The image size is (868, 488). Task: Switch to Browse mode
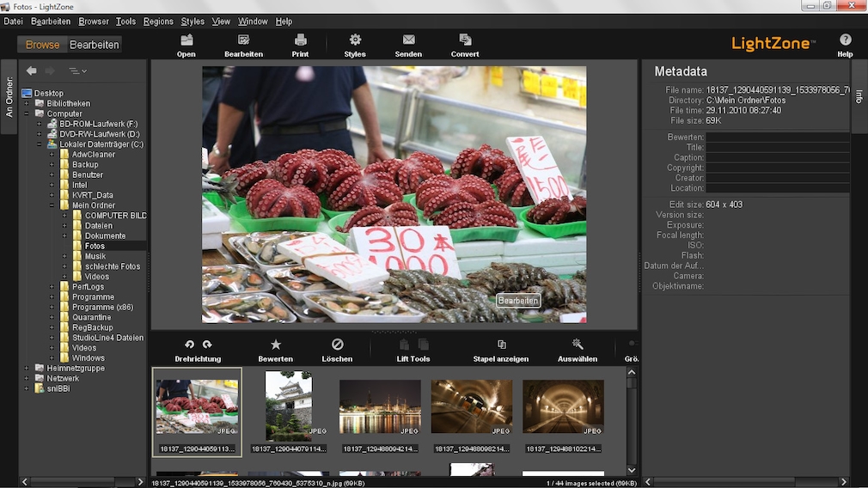click(x=42, y=45)
